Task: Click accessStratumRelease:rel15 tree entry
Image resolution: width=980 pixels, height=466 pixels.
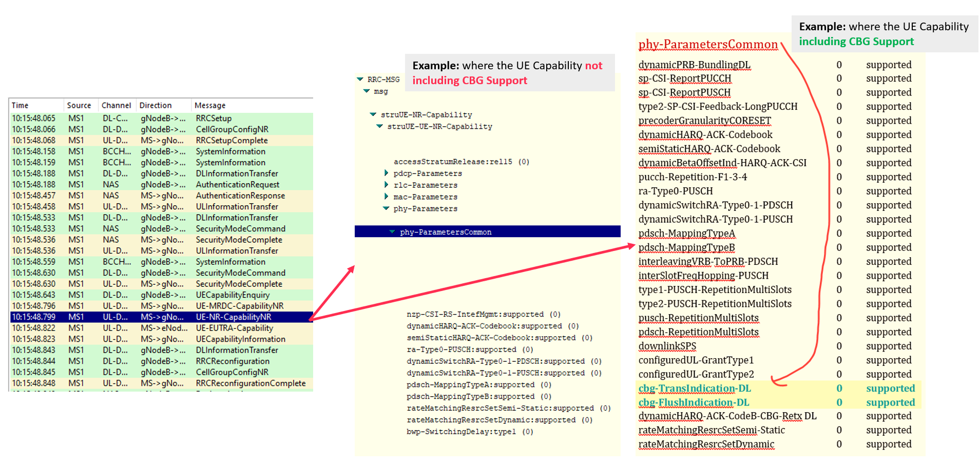Action: coord(462,162)
